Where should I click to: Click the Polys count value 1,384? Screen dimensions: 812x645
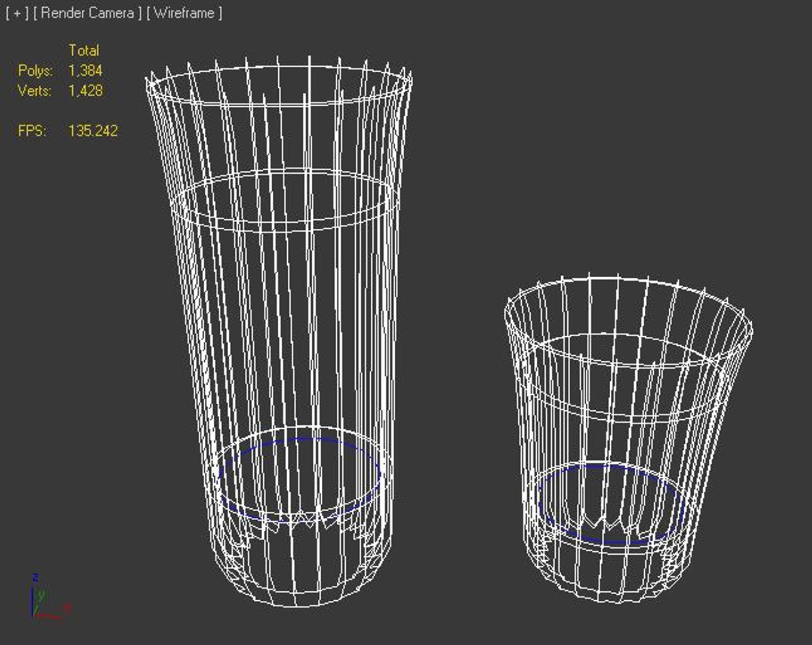(85, 71)
